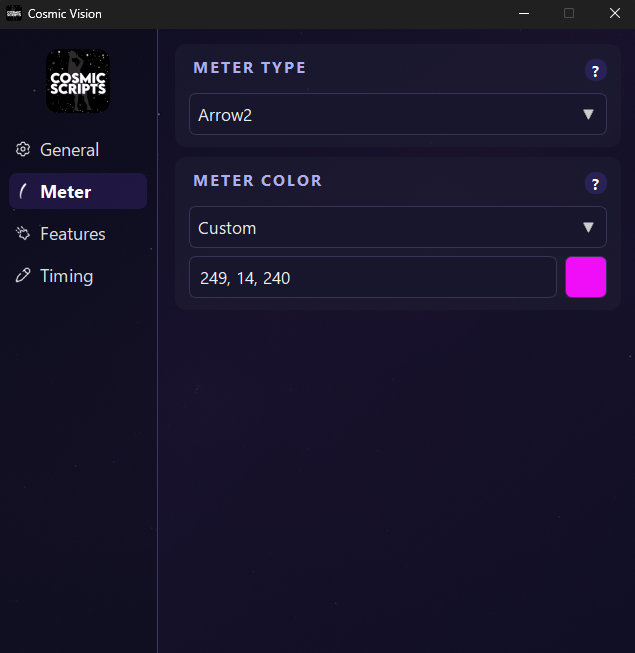Open help for Meter Type section
Screen dimensions: 635x653
[595, 71]
